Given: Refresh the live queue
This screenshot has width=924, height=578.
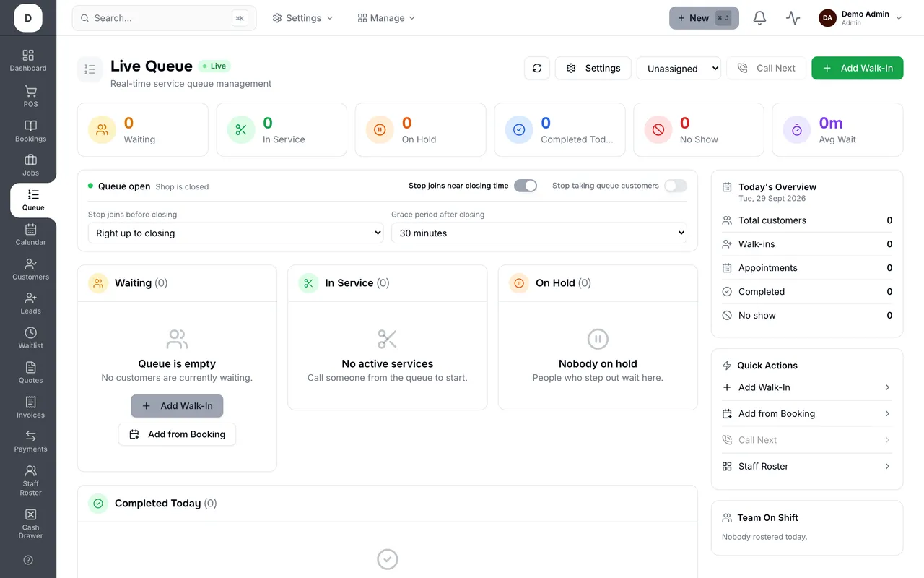Looking at the screenshot, I should pos(537,68).
